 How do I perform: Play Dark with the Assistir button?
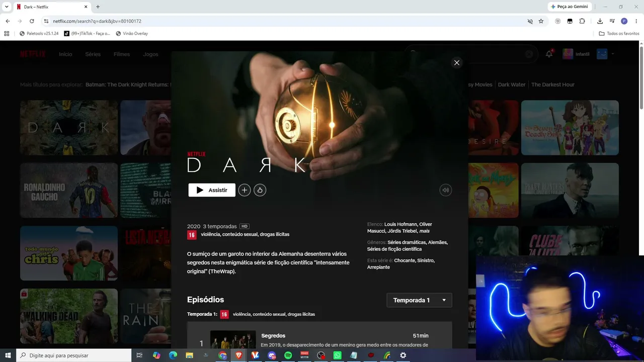[212, 190]
